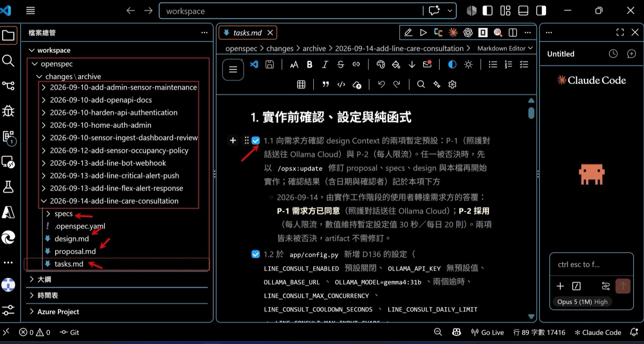Screen dimensions: 644x344
Task: Switch to the tasks.md editor tab
Action: (247, 32)
